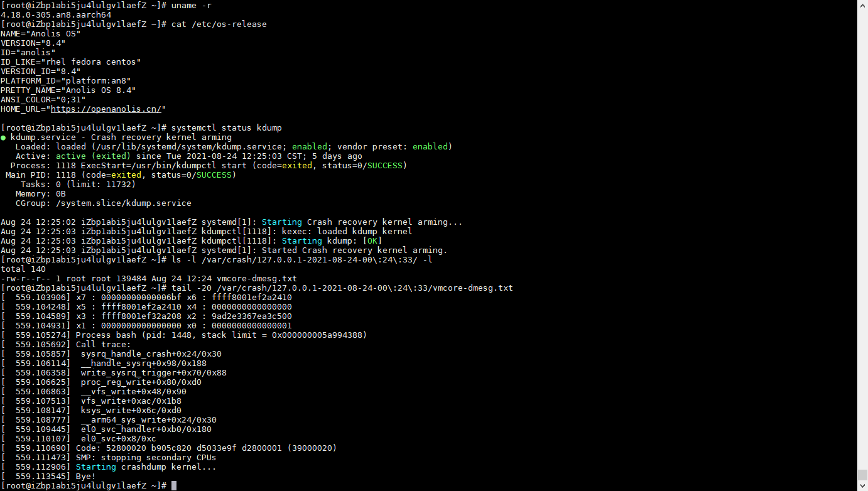Screen dimensions: 868x491
Task: Click the scrollbar up arrow
Action: click(x=862, y=5)
